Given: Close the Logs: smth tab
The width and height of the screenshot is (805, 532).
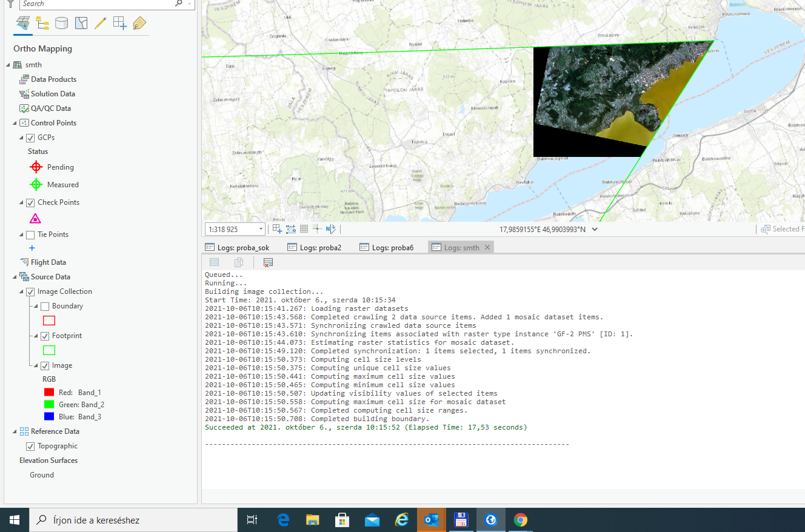Looking at the screenshot, I should [x=487, y=247].
